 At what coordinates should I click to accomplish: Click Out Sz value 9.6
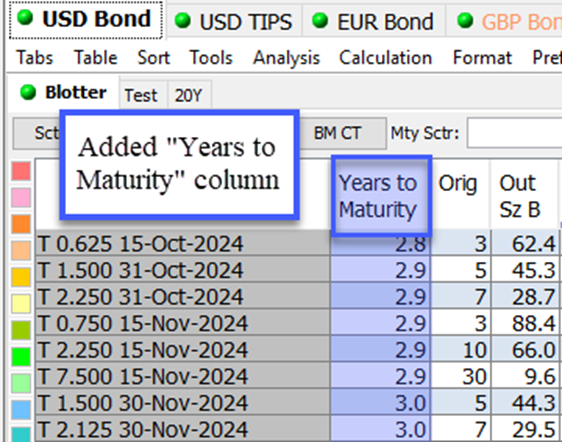[525, 376]
